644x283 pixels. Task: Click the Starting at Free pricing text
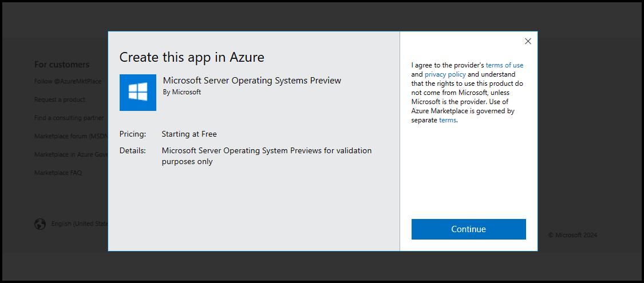click(189, 134)
